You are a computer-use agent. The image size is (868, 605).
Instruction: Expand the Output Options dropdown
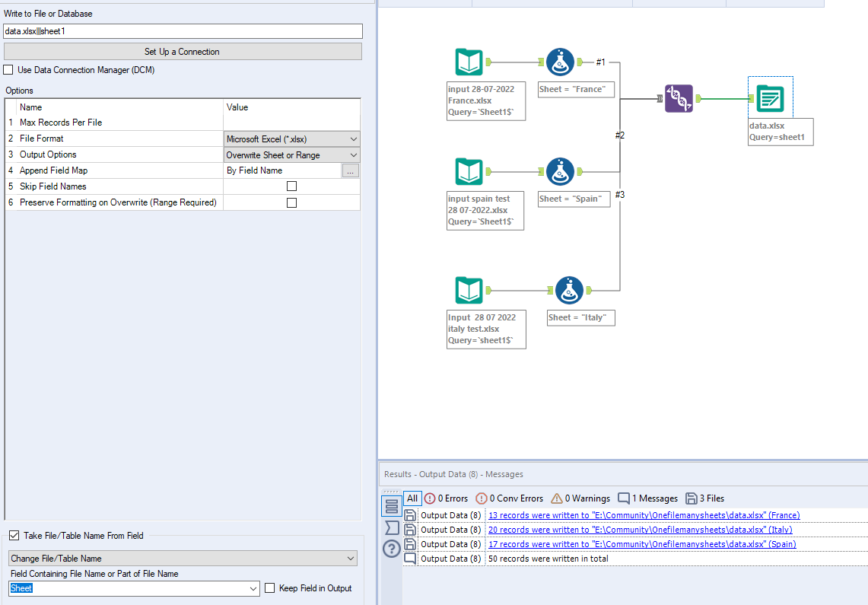292,155
